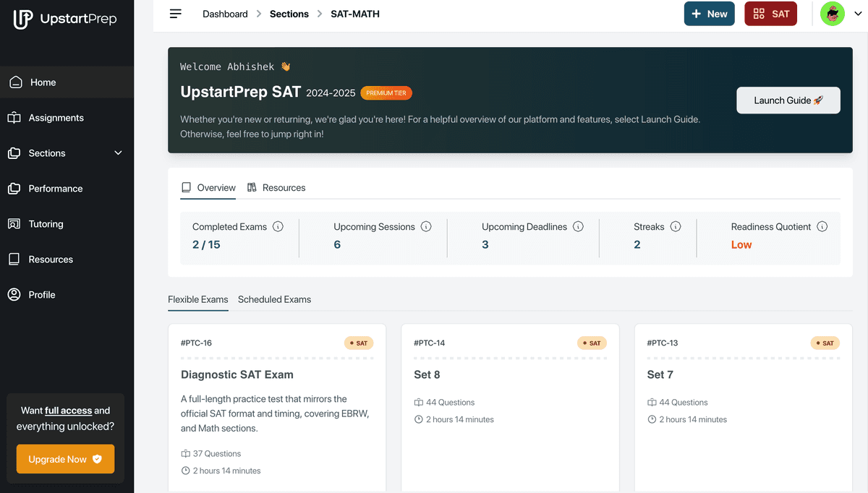
Task: Click the Home sidebar icon
Action: (16, 82)
